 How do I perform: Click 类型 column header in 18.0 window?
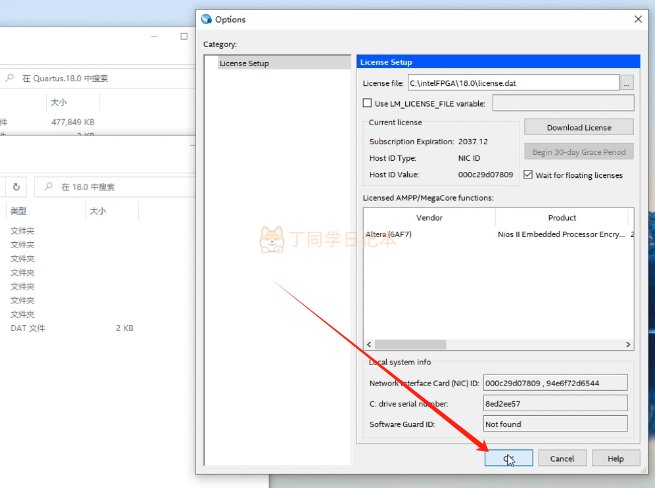18,211
